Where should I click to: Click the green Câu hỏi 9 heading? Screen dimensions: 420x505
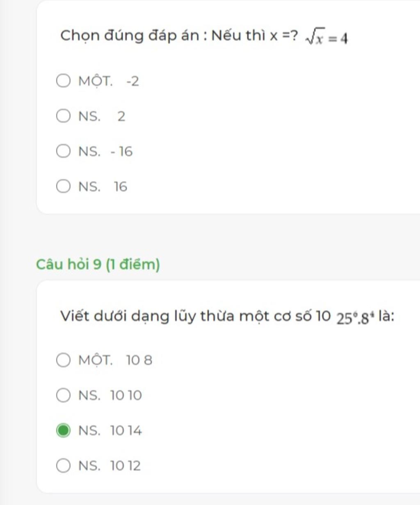coord(98,264)
